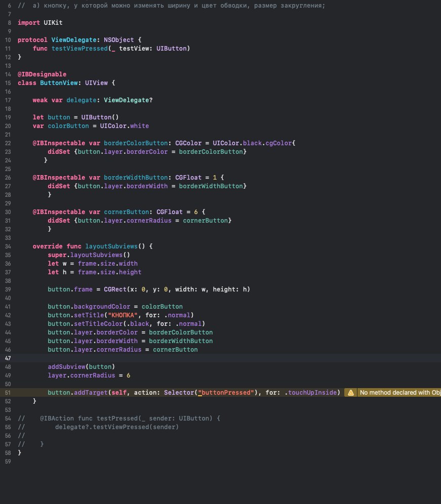Click the value 6 on line 49

(128, 375)
